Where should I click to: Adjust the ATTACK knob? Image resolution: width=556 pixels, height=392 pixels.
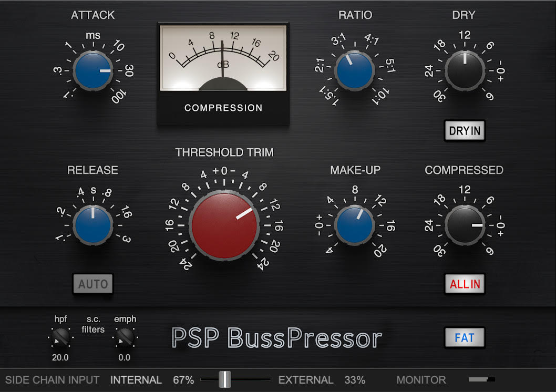[x=92, y=70]
